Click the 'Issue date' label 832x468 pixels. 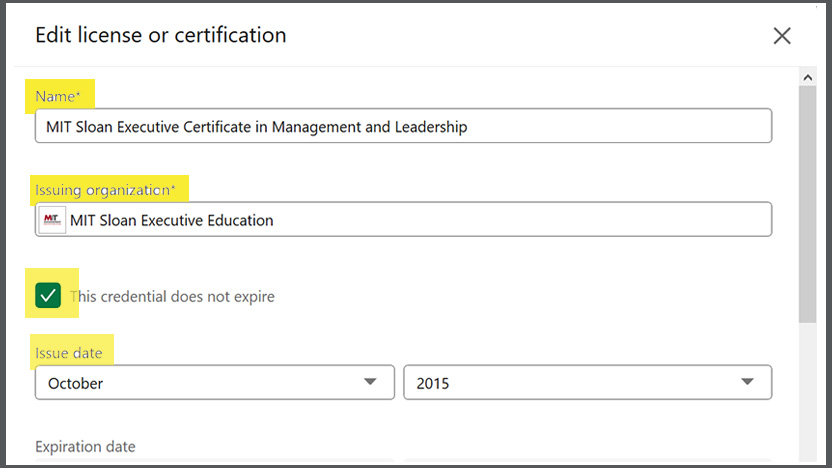click(x=68, y=353)
